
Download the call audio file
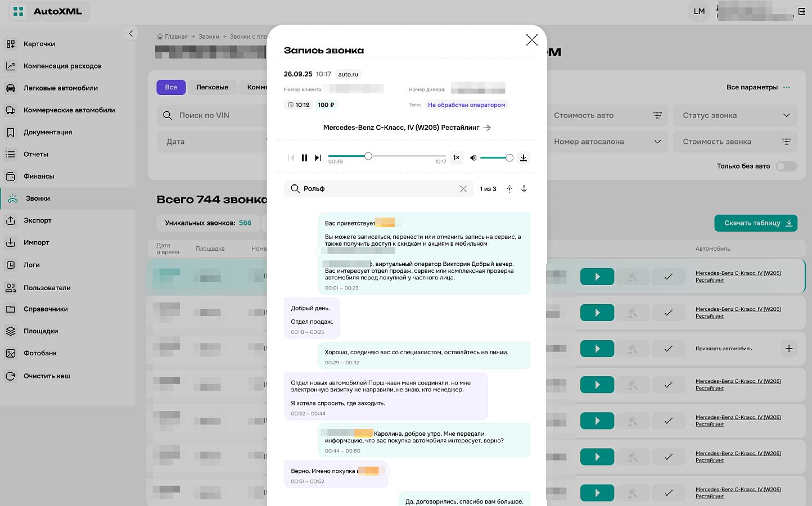(524, 158)
